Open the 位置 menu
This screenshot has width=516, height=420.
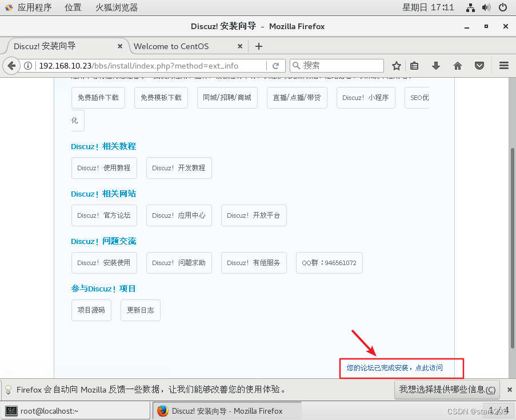point(73,7)
